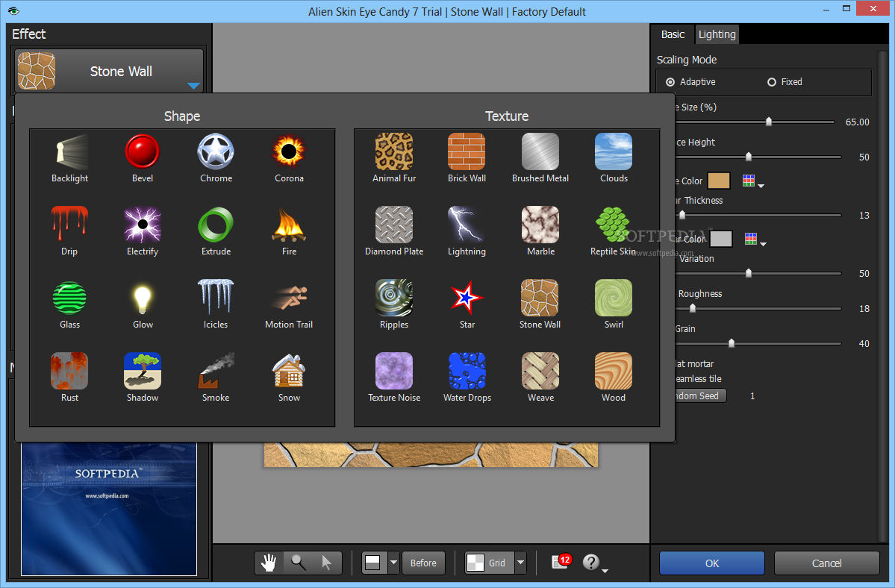Choose the Water Drops texture
Viewport: 895px width, 588px height.
(x=467, y=377)
